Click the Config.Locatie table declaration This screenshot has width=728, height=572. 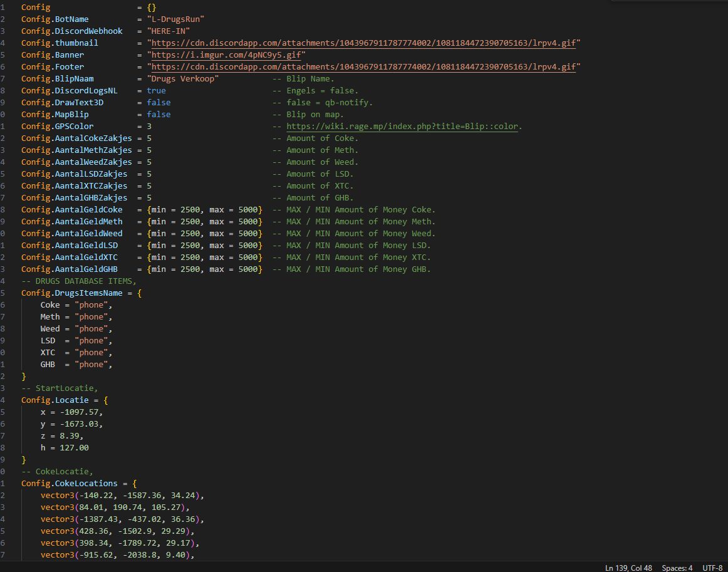click(65, 400)
